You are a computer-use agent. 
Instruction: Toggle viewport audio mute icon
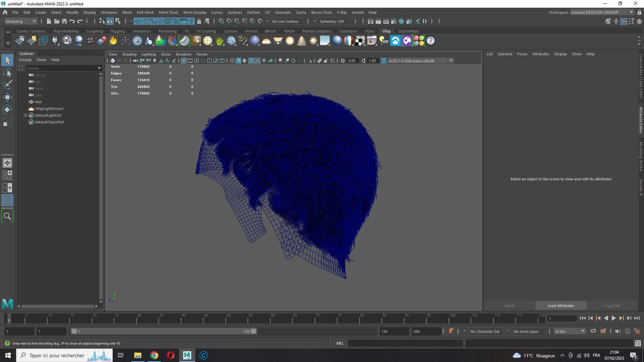[617, 331]
